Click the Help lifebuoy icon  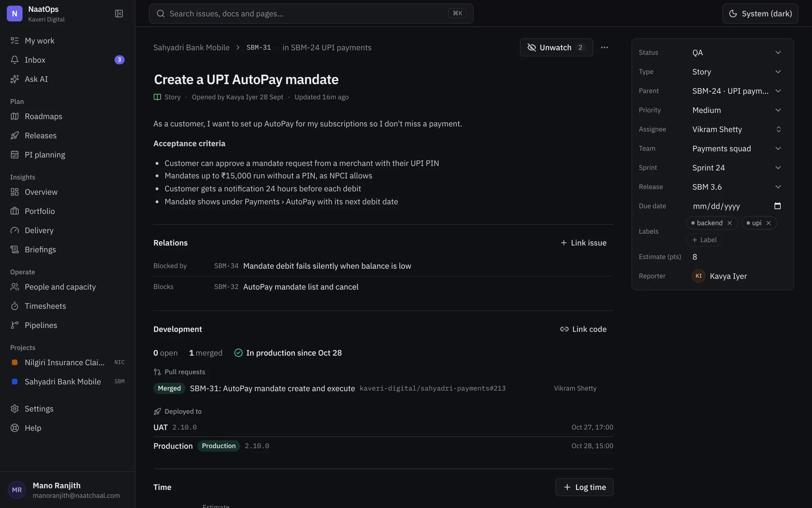[x=15, y=428]
